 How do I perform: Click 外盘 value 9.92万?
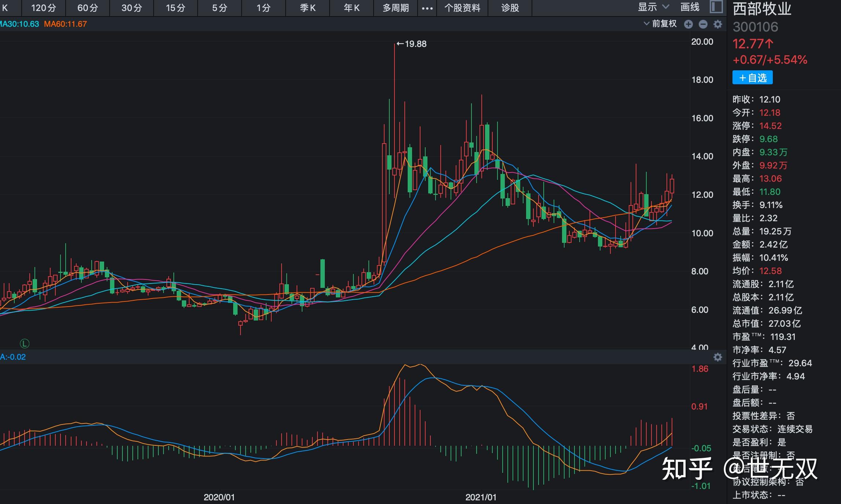pyautogui.click(x=773, y=165)
